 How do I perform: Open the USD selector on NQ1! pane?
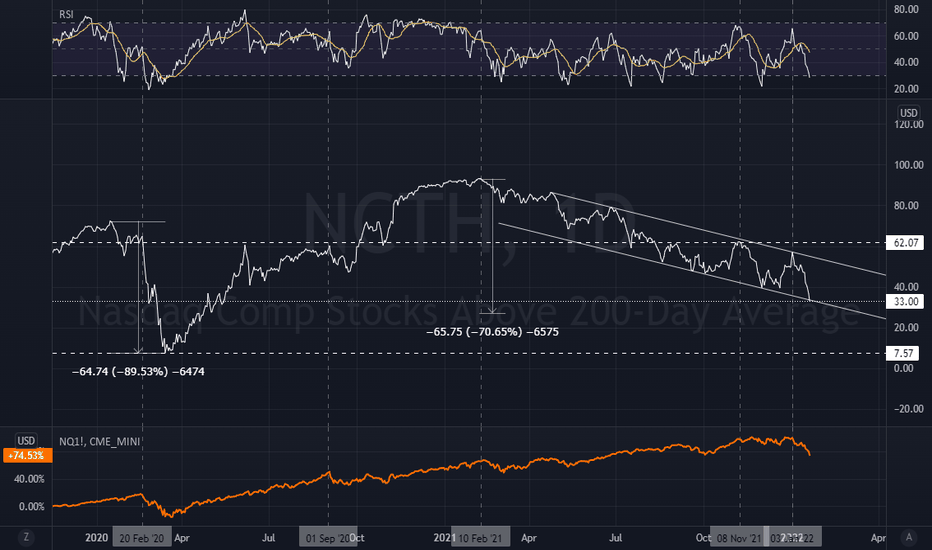coord(26,441)
